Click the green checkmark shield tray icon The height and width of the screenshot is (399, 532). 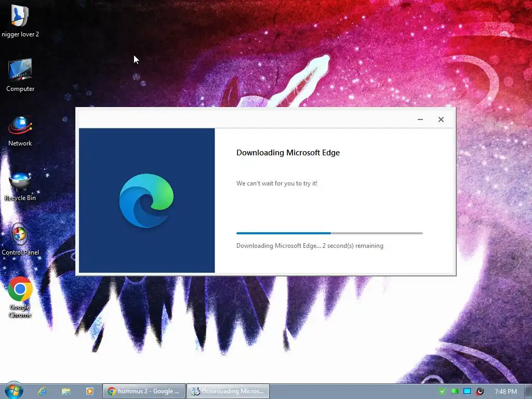(442, 391)
